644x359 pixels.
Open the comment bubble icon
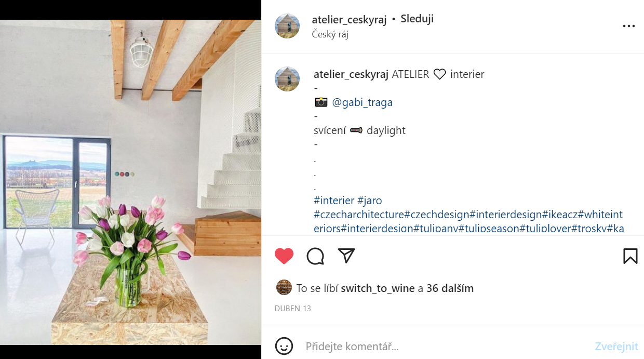(x=315, y=256)
